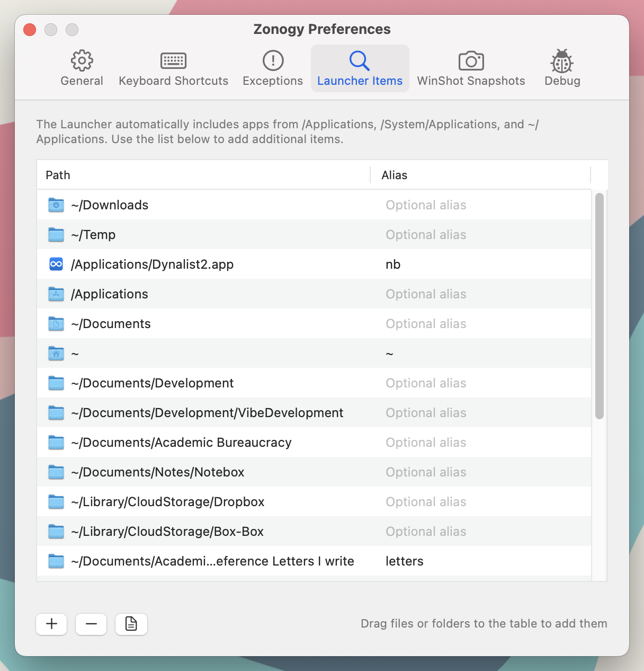The image size is (644, 671).
Task: Close the Zonogy Preferences window
Action: pyautogui.click(x=30, y=30)
